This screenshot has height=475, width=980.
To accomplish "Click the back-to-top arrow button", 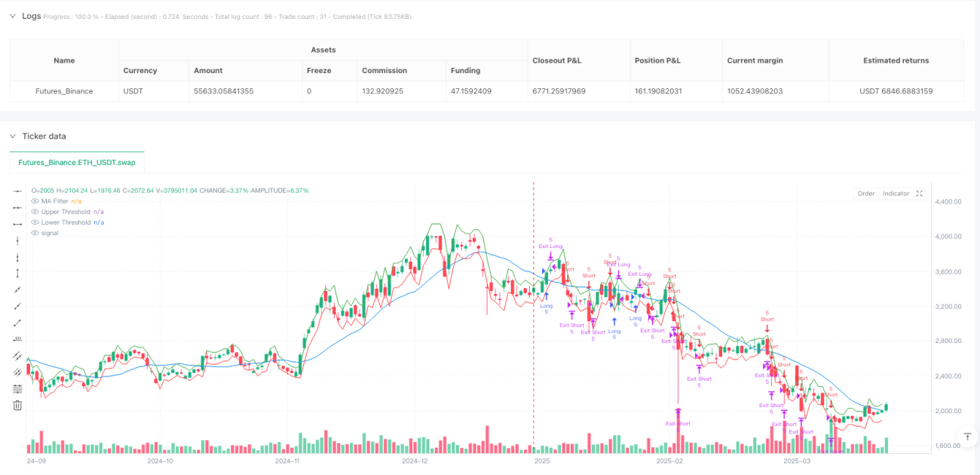I will click(x=967, y=437).
